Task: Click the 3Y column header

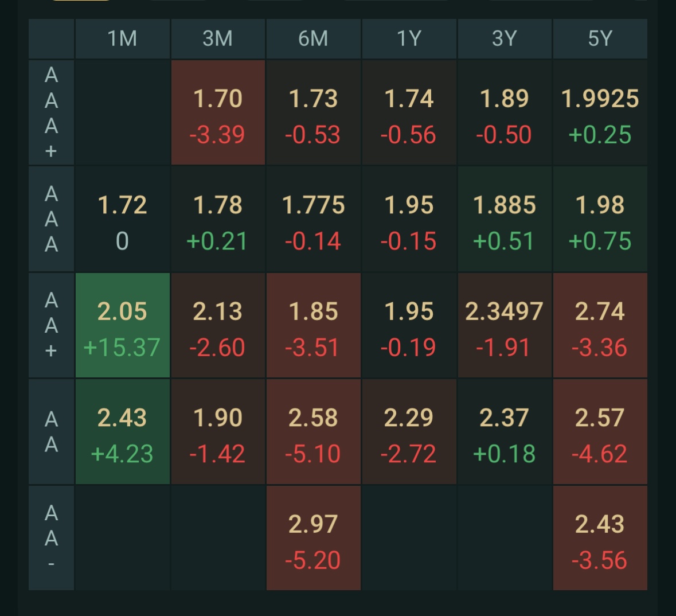Action: click(x=505, y=38)
